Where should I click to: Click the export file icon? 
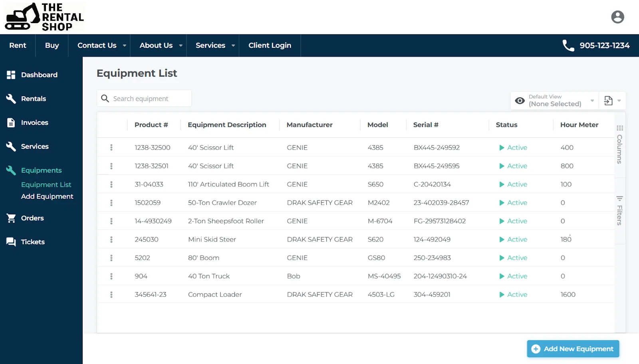(x=608, y=101)
